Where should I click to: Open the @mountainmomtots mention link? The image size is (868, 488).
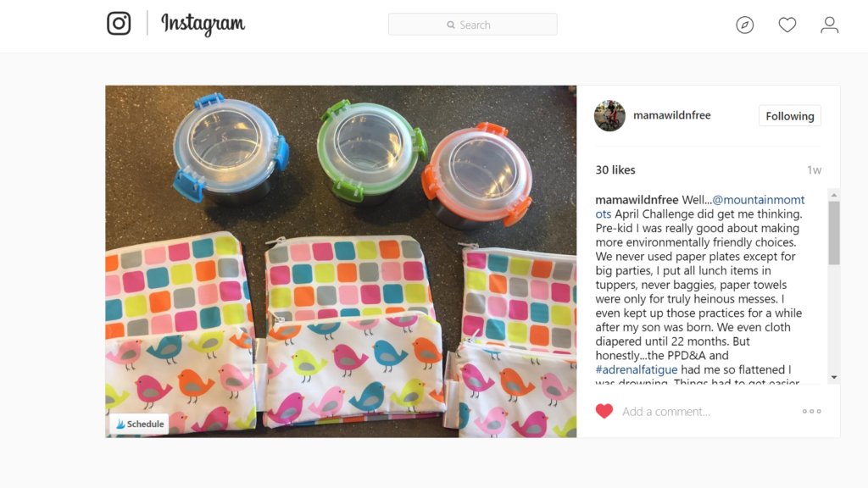699,207
